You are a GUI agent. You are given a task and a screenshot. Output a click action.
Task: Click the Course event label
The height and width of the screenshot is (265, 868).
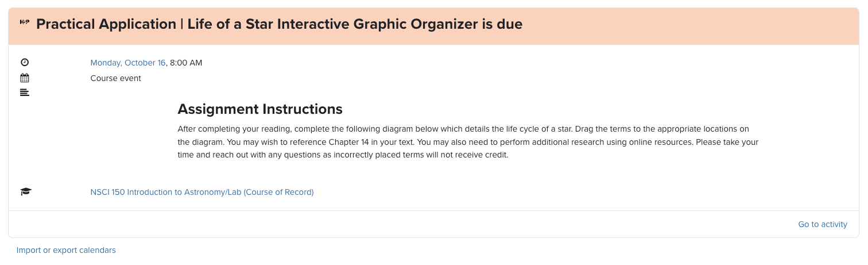pos(116,78)
